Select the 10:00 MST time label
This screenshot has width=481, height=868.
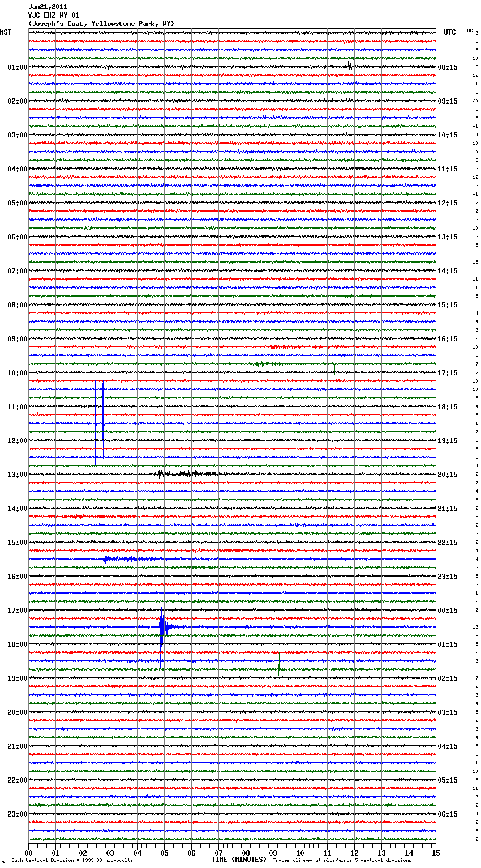click(x=18, y=373)
